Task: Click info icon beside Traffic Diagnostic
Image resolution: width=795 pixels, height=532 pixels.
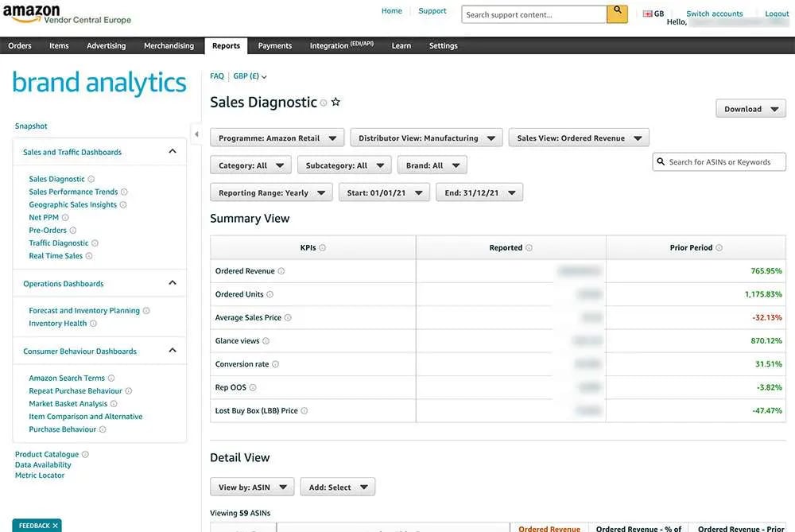Action: 95,243
